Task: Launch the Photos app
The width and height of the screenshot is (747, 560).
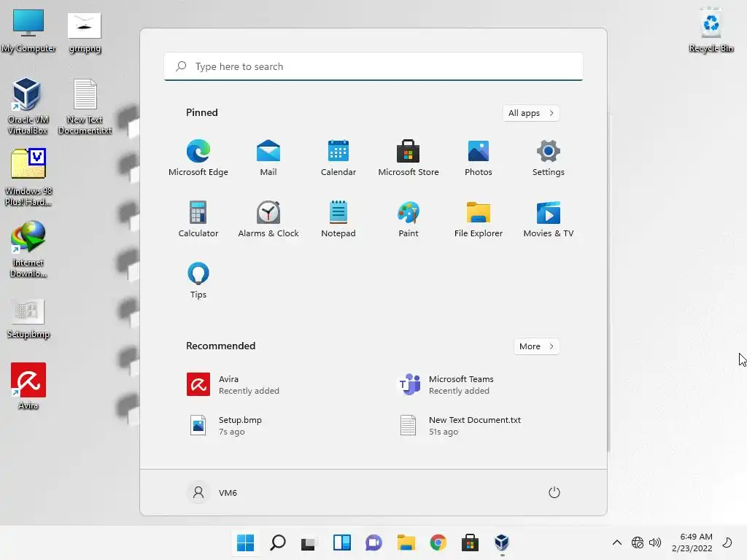Action: [x=479, y=158]
